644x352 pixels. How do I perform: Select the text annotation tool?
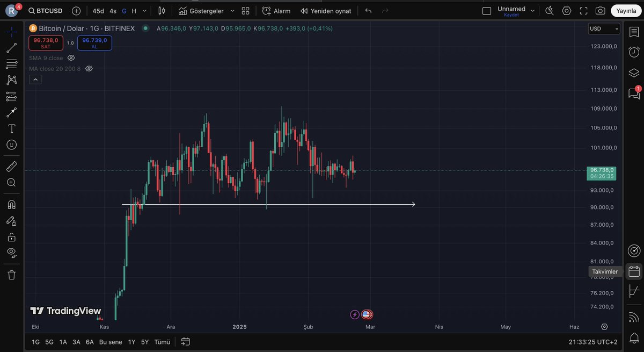point(11,128)
